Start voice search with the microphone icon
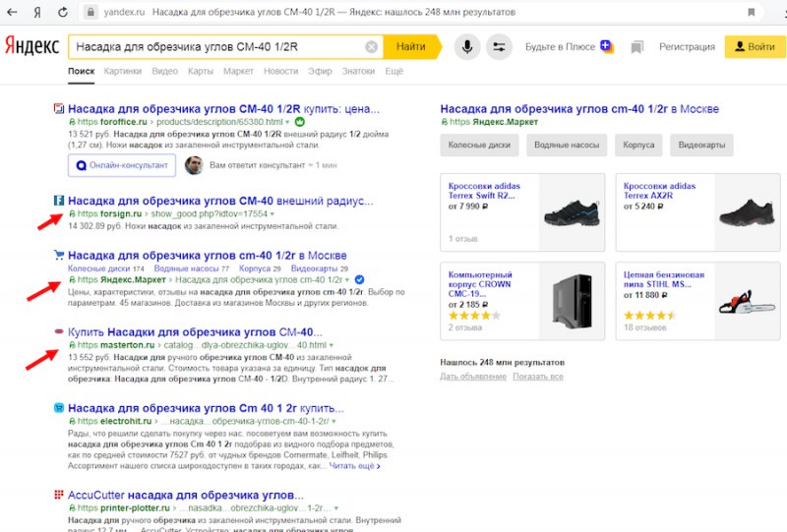The image size is (787, 532). 467,46
